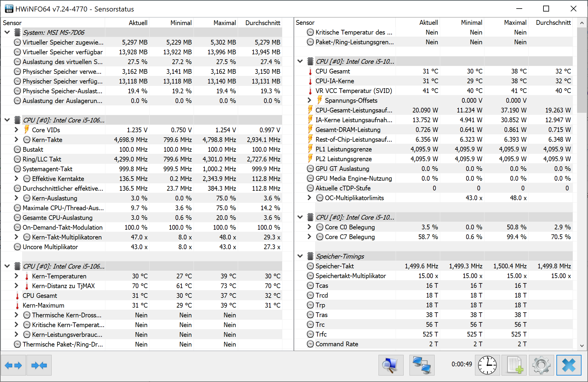Click chip icon of Speicher-Timings group

tap(310, 256)
